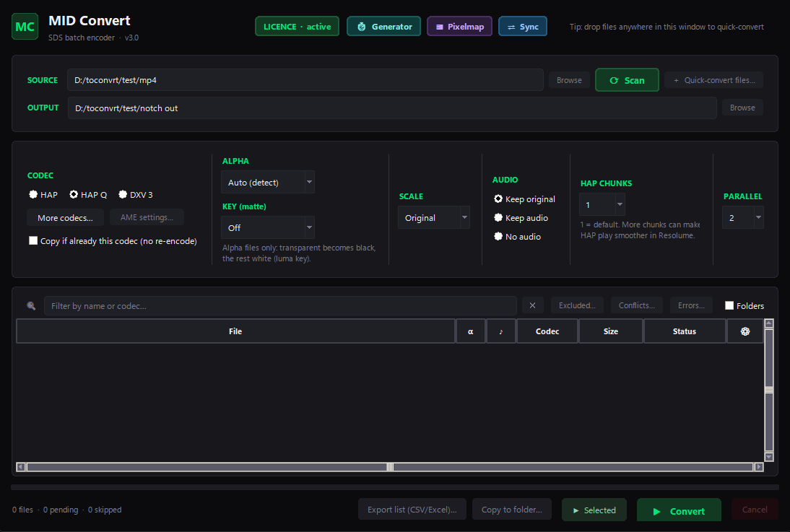
Task: Click the output path field
Action: pyautogui.click(x=393, y=108)
